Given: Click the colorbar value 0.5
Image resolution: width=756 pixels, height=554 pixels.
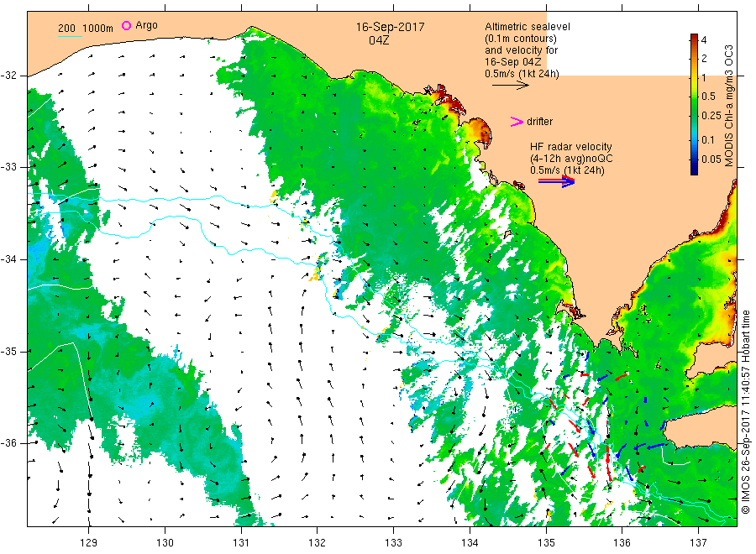Looking at the screenshot, I should click(x=709, y=97).
